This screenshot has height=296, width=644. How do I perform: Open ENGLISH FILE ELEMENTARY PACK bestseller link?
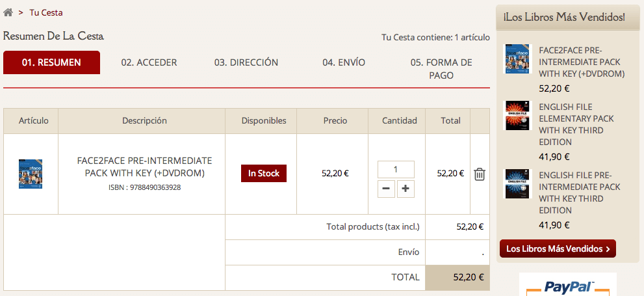click(576, 124)
